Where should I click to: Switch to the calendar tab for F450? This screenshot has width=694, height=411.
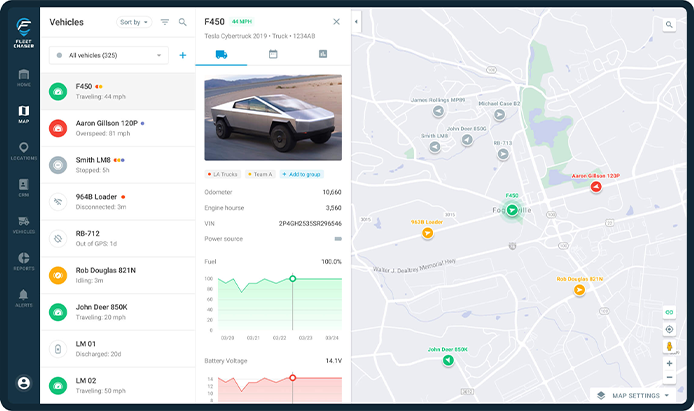pyautogui.click(x=273, y=54)
